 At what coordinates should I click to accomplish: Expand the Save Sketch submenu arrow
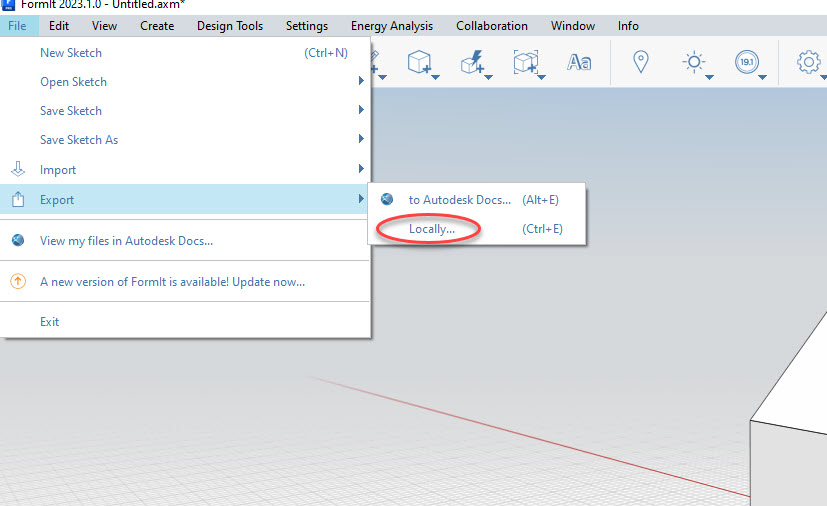click(361, 110)
